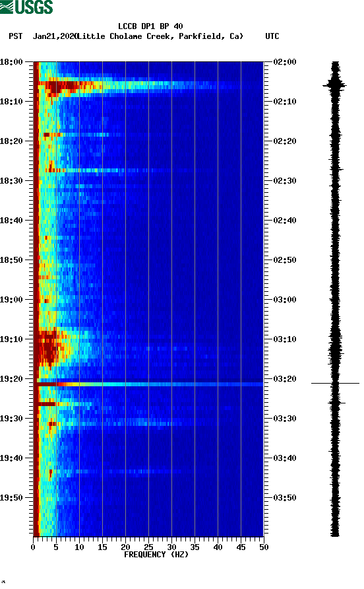Click the 19:40 PST time label
Viewport: 364px width, 589px height.
[11, 458]
